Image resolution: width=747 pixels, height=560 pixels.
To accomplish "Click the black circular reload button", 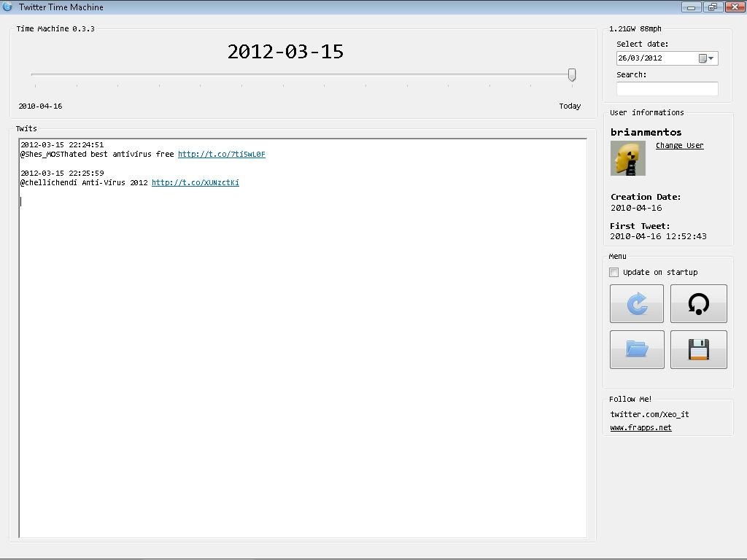I will 698,303.
